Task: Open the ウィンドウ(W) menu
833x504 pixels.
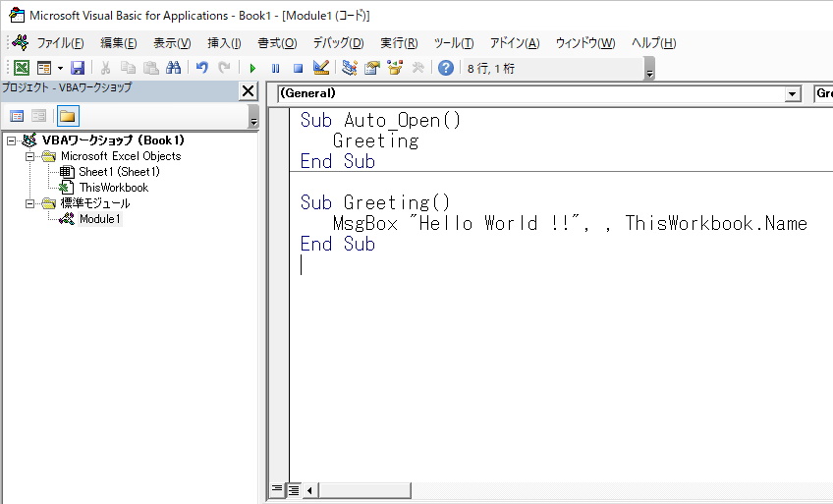Action: (585, 43)
